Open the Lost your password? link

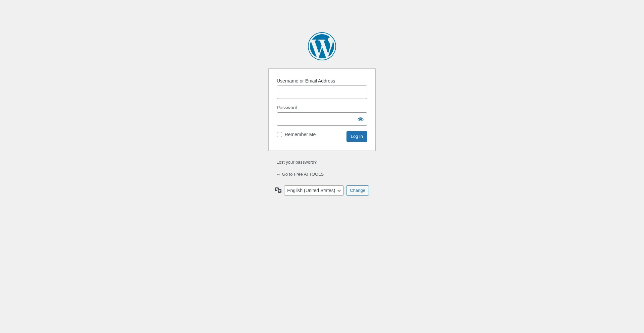click(x=297, y=162)
